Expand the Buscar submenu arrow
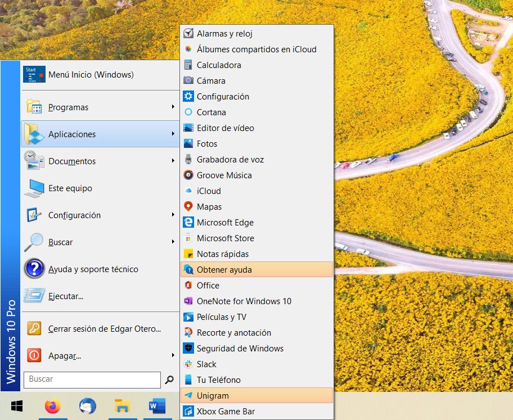Image resolution: width=513 pixels, height=420 pixels. coord(173,242)
